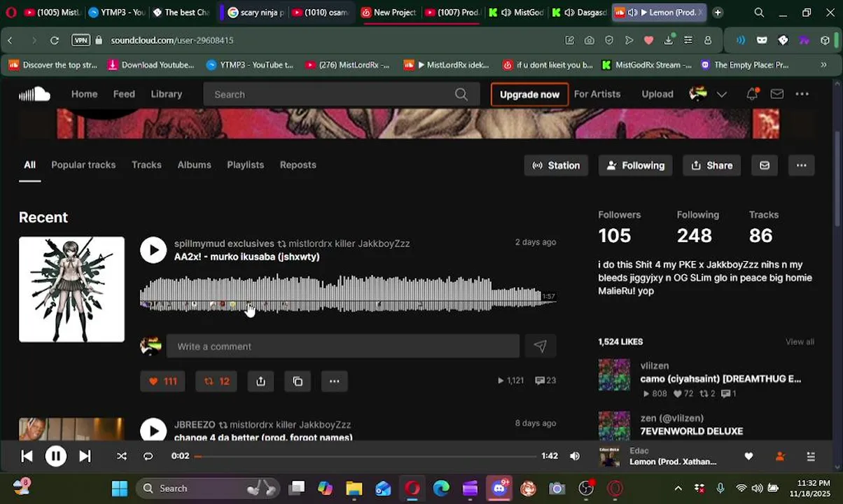Open the profile message envelope button
This screenshot has width=843, height=504.
765,165
